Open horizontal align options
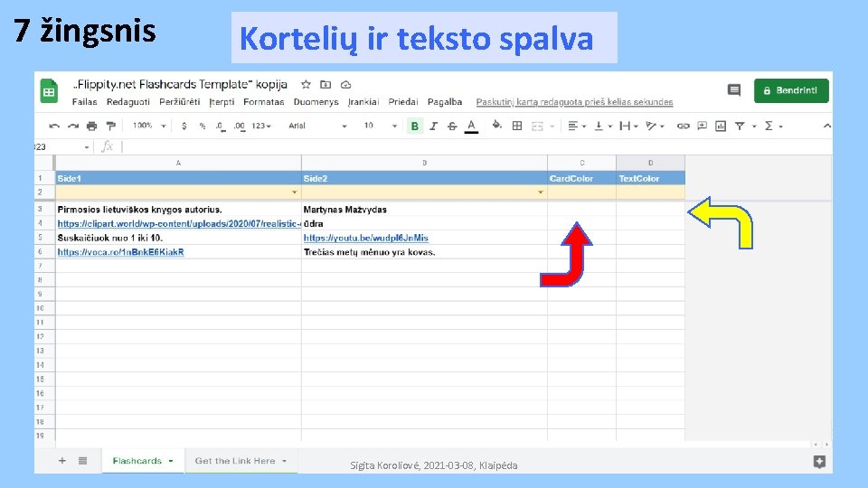The width and height of the screenshot is (868, 488). [577, 127]
